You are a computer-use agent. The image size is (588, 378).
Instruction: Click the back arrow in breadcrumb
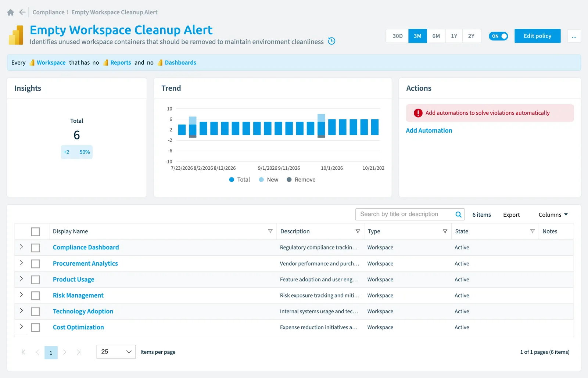coord(22,12)
